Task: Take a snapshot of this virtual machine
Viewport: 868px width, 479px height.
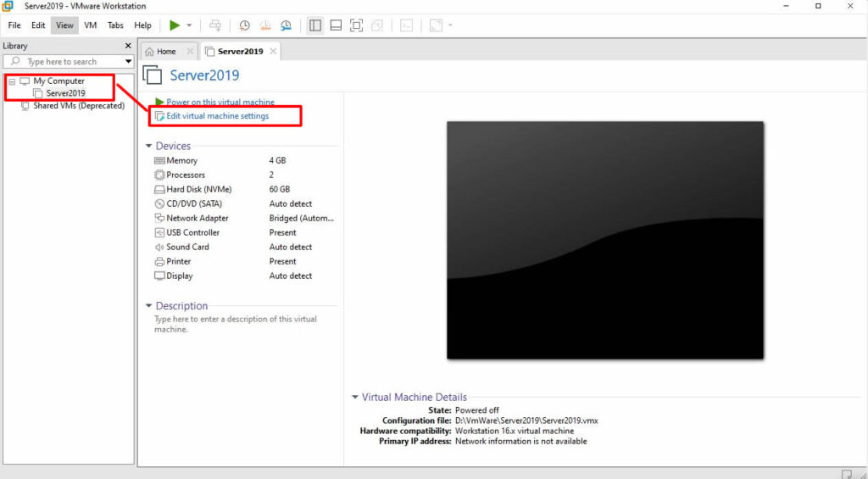Action: (x=244, y=25)
